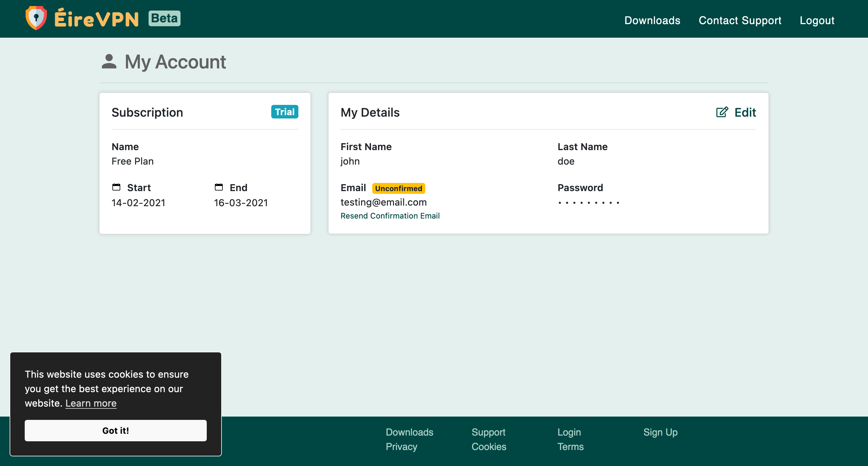Click the Got it! cookie consent button

pos(115,430)
